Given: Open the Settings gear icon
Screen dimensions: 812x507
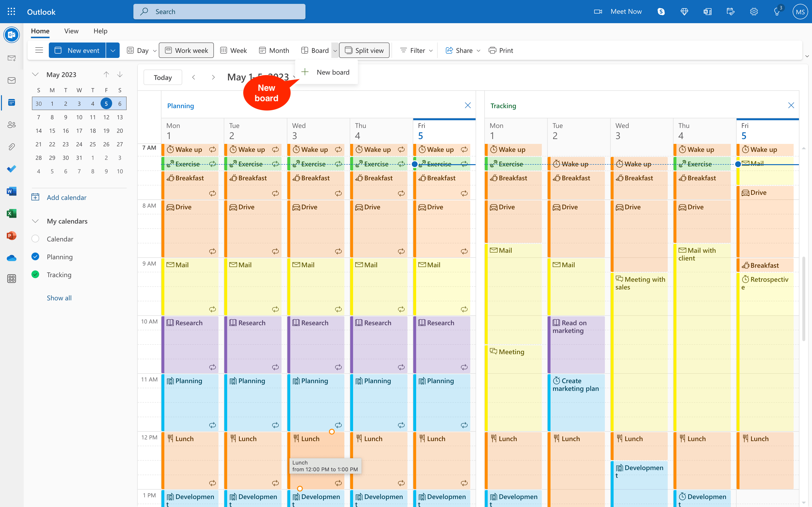Looking at the screenshot, I should click(x=754, y=11).
